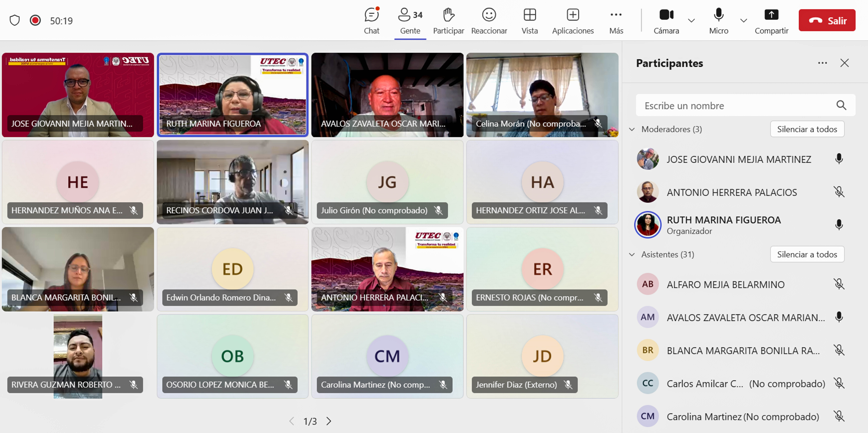Collapse the Asistentes section

click(x=632, y=254)
